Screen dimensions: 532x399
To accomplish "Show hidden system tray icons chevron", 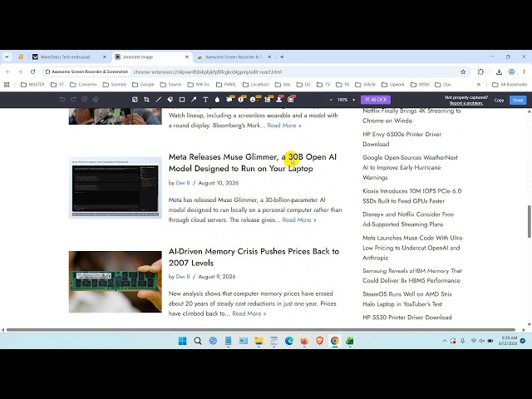I will pyautogui.click(x=444, y=341).
